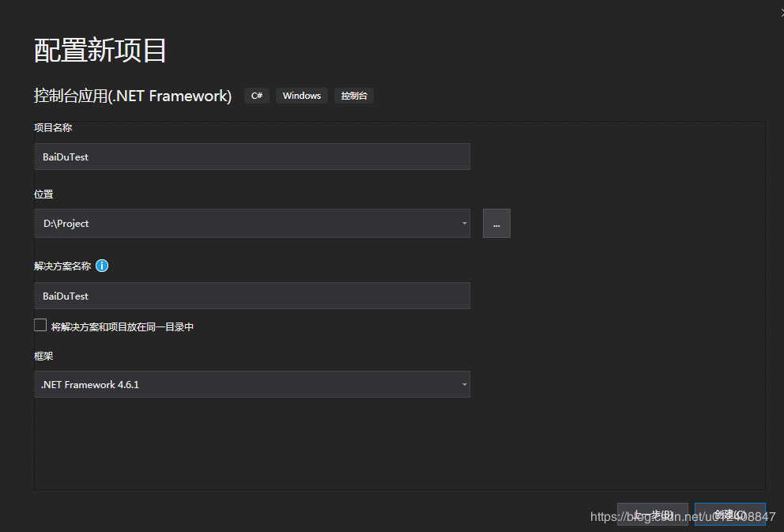The image size is (784, 532).
Task: Open the location browse "..." button
Action: tap(496, 224)
